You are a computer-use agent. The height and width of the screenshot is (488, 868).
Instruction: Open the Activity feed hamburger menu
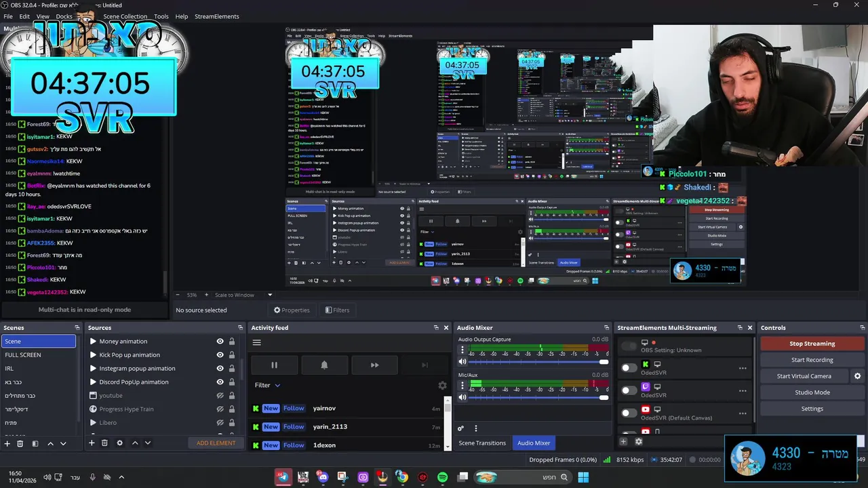[257, 342]
